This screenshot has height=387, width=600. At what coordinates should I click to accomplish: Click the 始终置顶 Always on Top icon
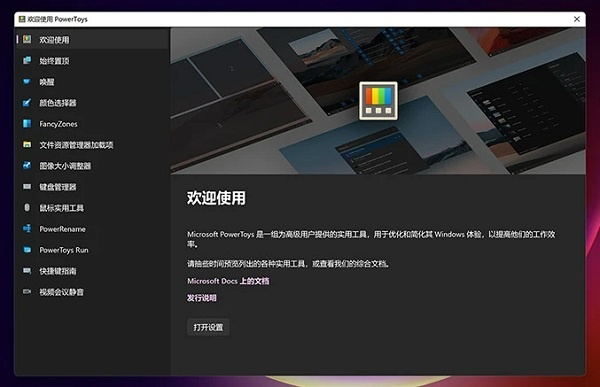click(x=27, y=60)
